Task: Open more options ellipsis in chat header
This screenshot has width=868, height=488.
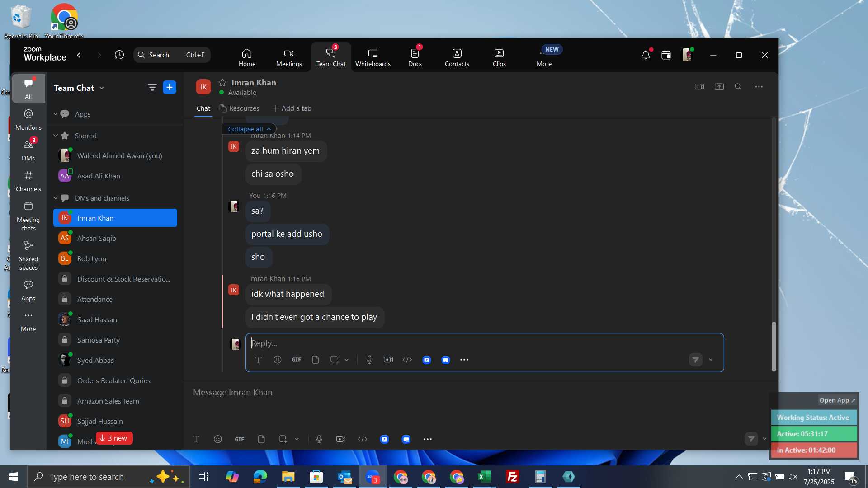Action: [x=759, y=87]
